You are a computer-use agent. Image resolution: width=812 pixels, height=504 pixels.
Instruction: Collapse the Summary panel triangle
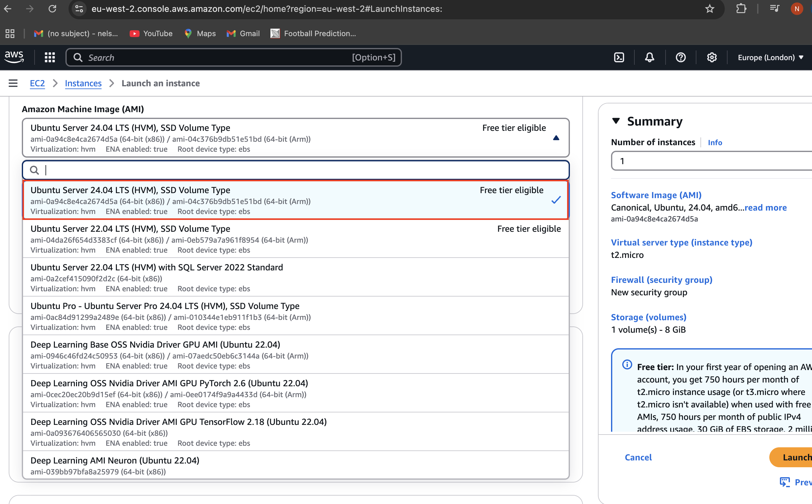616,121
